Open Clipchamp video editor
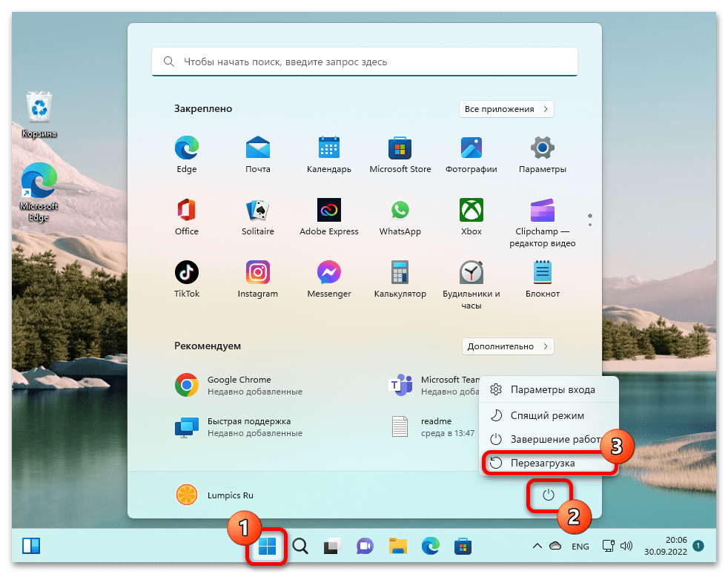Image resolution: width=728 pixels, height=574 pixels. 542,223
